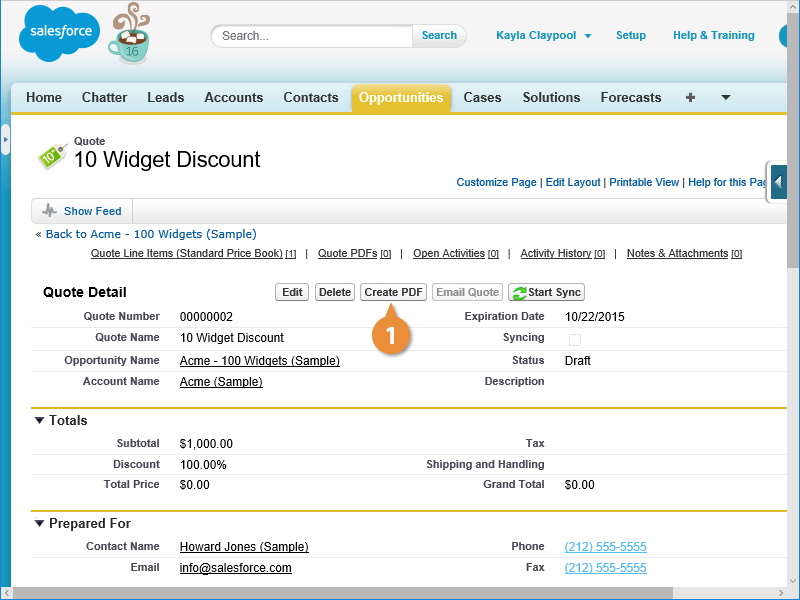Screen dimensions: 800x600
Task: Select the Contacts tab
Action: [311, 97]
